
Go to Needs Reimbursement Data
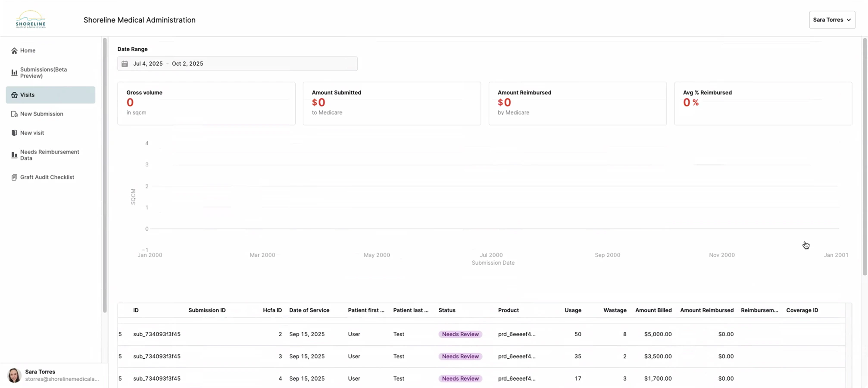[x=50, y=155]
